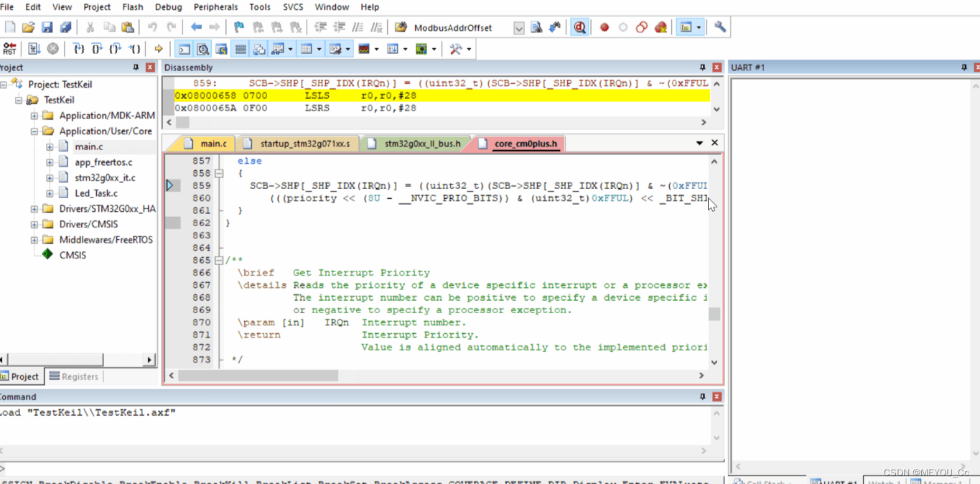Click the Toolbox hammer-and-wrench icon
This screenshot has width=980, height=484.
[x=456, y=49]
